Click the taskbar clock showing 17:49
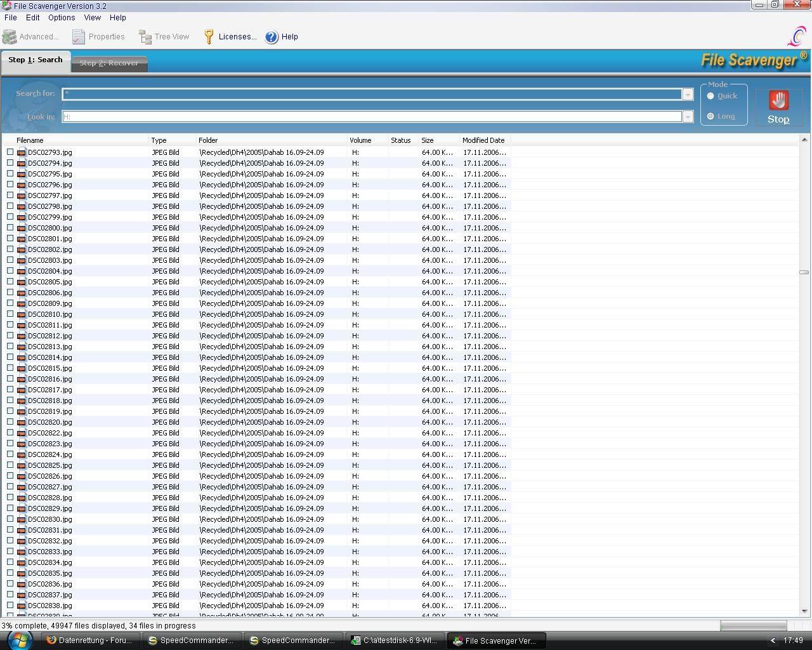 [x=793, y=640]
